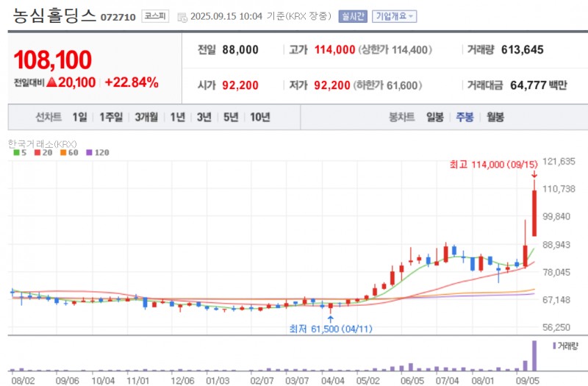Click the 코스피 market badge

(x=155, y=16)
